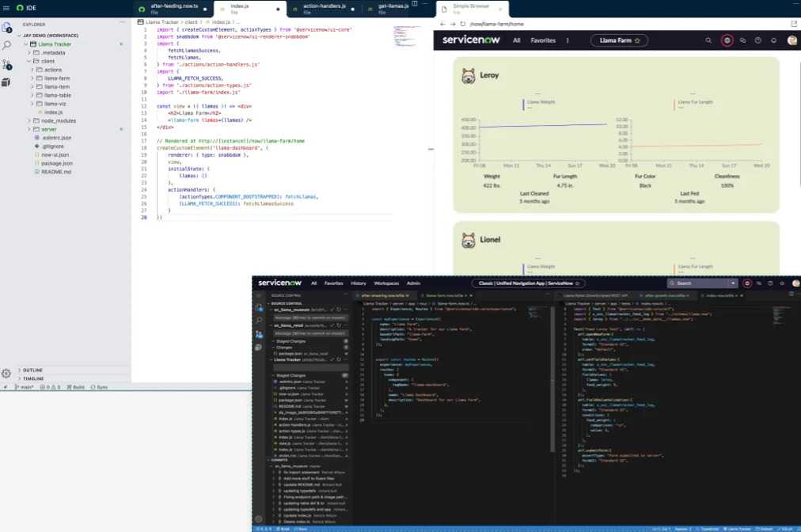Click the globe icon circled in red
The height and width of the screenshot is (532, 801).
click(727, 40)
